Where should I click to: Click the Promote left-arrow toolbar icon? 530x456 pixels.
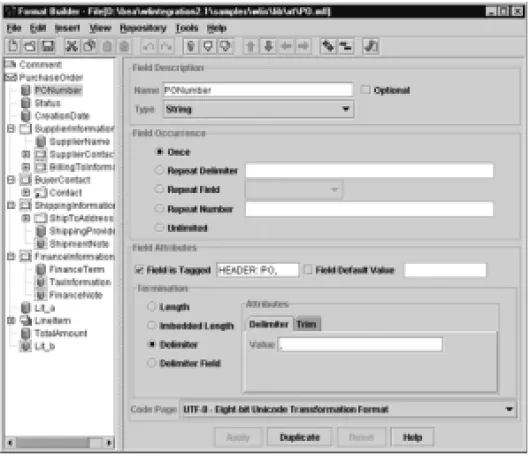pyautogui.click(x=286, y=46)
